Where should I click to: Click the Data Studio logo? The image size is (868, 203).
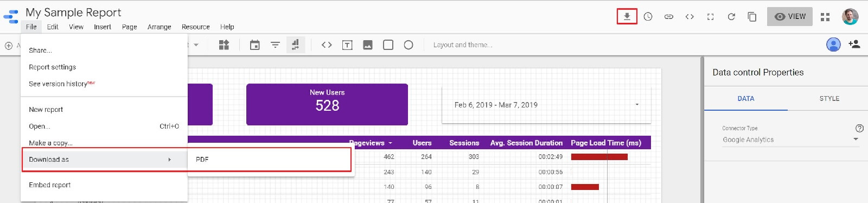[11, 16]
